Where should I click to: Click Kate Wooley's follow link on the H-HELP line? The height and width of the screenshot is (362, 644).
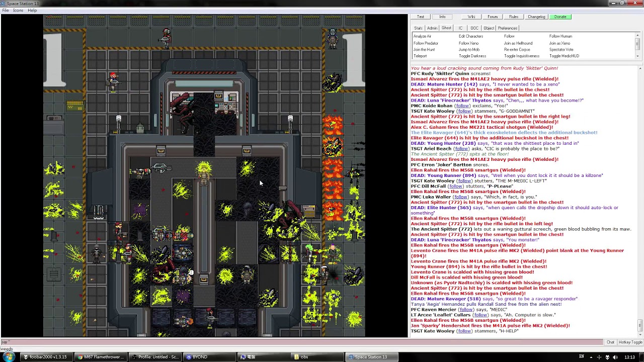(464, 331)
